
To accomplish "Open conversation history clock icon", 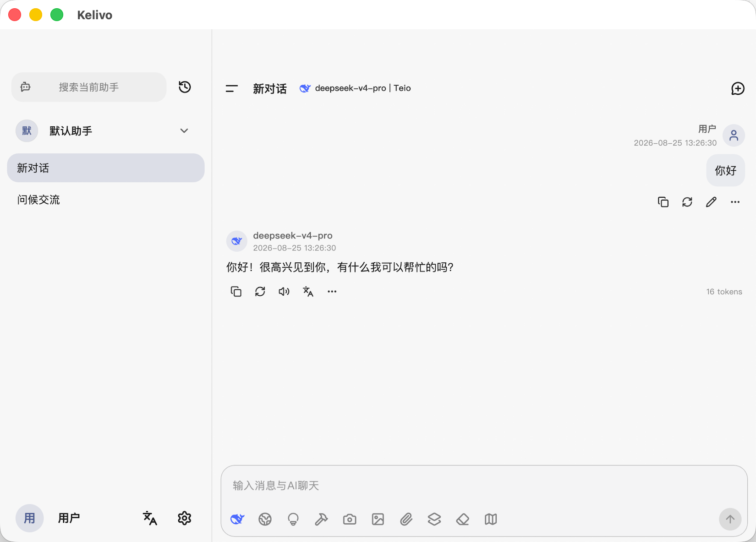I will (x=185, y=87).
